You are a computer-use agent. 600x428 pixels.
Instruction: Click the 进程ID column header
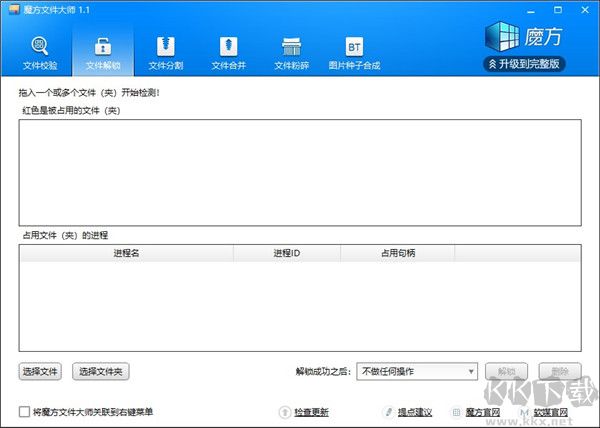click(x=287, y=253)
